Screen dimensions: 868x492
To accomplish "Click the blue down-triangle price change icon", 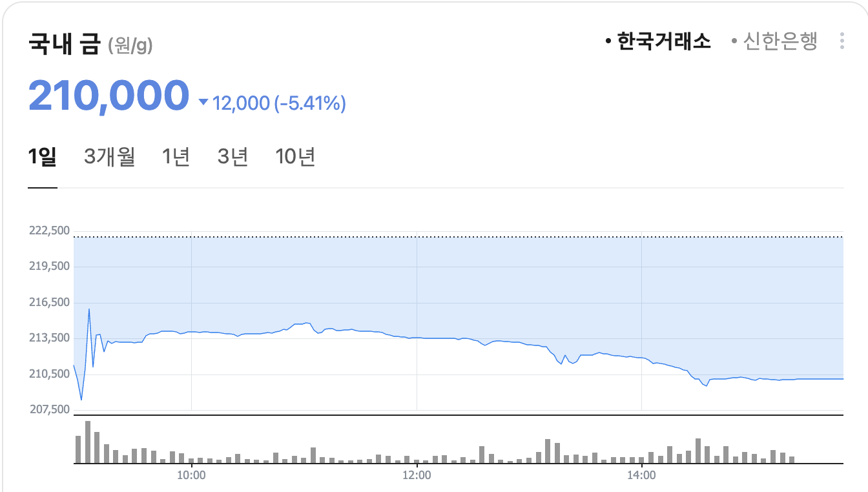I will click(203, 102).
